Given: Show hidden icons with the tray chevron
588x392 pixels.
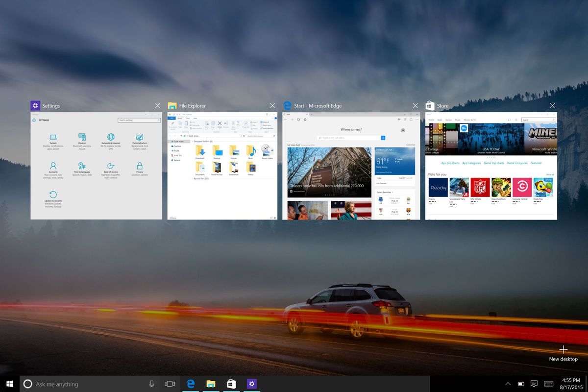Looking at the screenshot, I should [508, 384].
